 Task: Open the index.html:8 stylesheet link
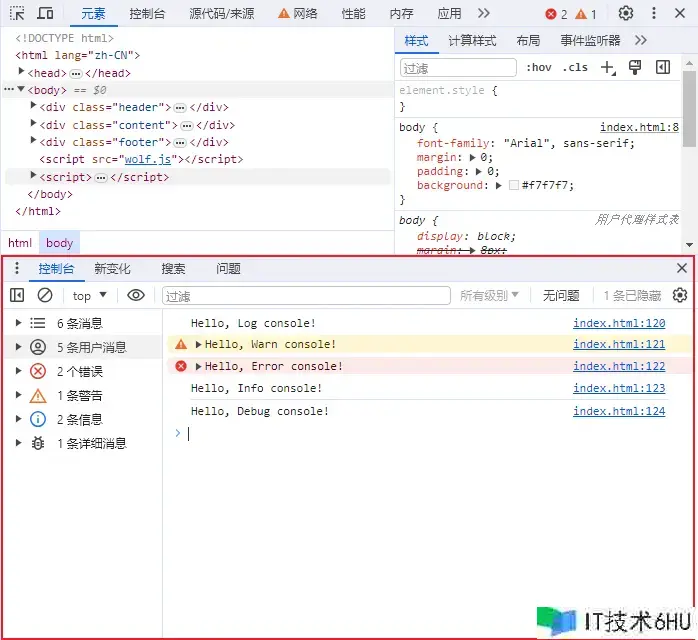pyautogui.click(x=639, y=127)
